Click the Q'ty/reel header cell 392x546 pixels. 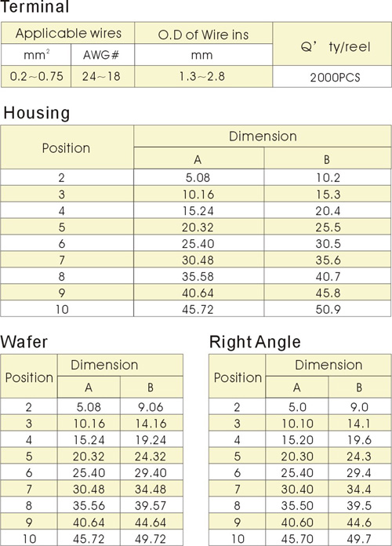(332, 44)
